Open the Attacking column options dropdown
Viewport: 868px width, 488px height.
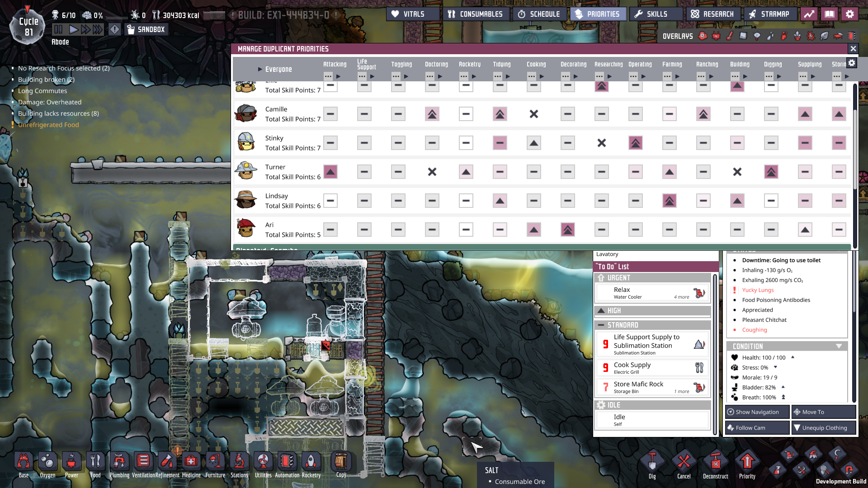tap(328, 76)
